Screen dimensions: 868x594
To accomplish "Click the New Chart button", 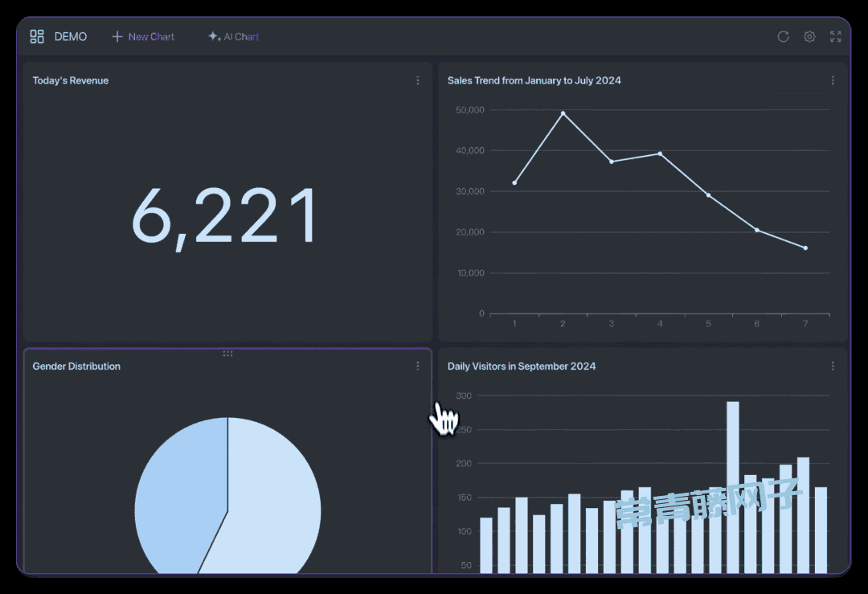I will [x=143, y=36].
